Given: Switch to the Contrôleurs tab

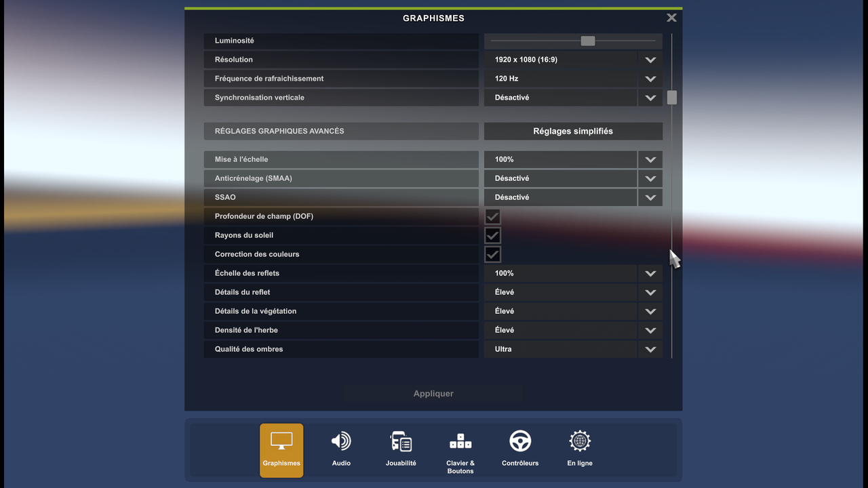Looking at the screenshot, I should tap(520, 450).
